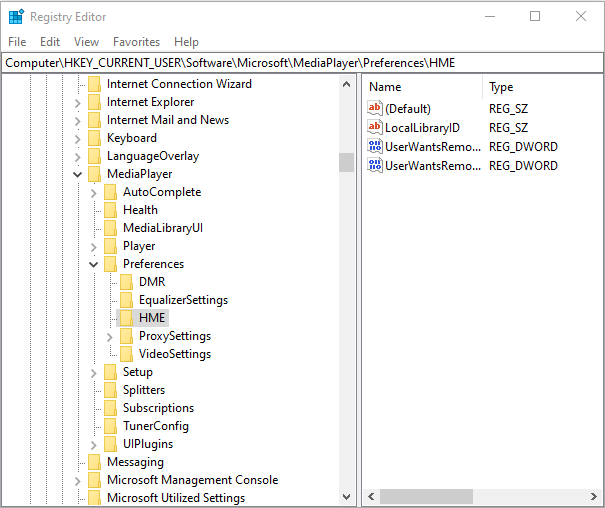Screen dimensions: 605x508
Task: Select the HME folder icon
Action: tap(126, 318)
